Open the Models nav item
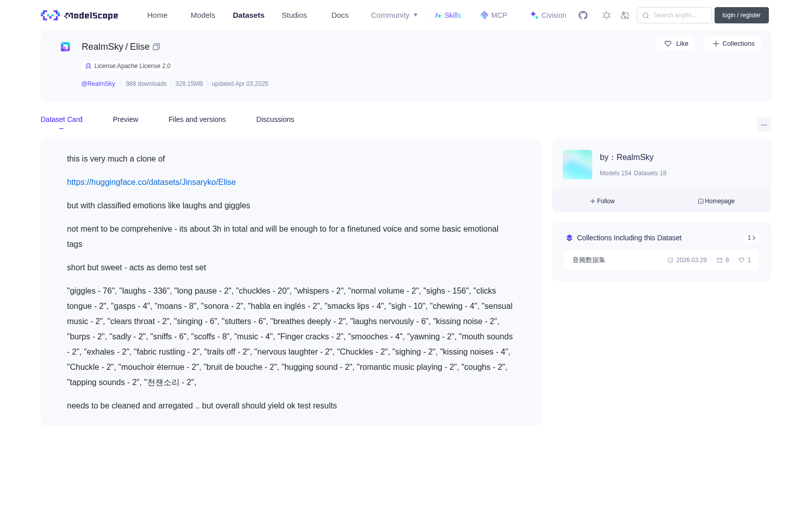This screenshot has width=812, height=508. click(x=203, y=15)
